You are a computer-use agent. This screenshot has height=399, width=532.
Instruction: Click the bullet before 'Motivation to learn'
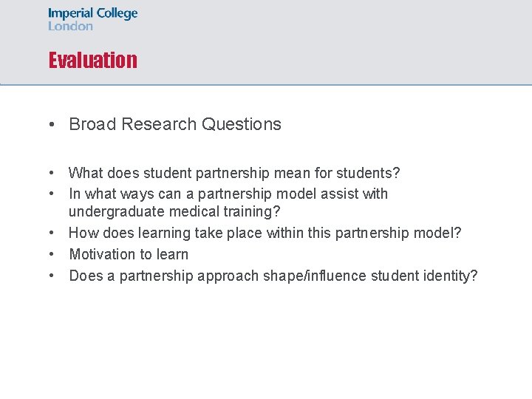click(52, 254)
